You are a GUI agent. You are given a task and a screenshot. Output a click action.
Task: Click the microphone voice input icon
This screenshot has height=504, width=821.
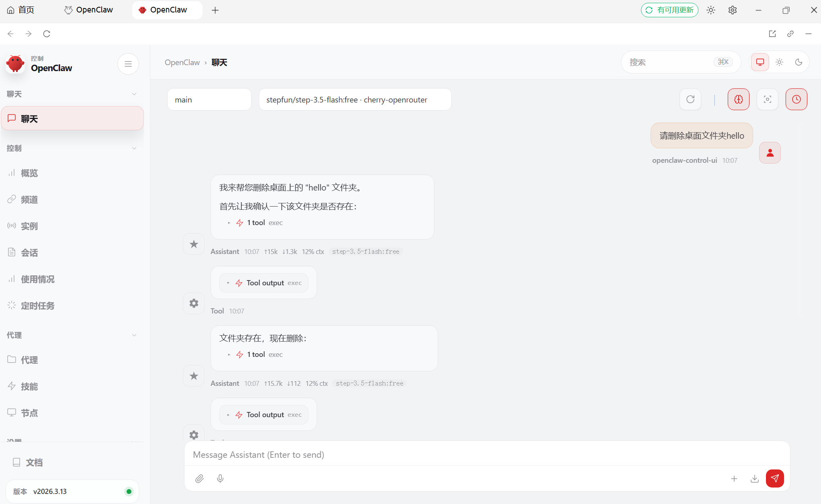220,478
